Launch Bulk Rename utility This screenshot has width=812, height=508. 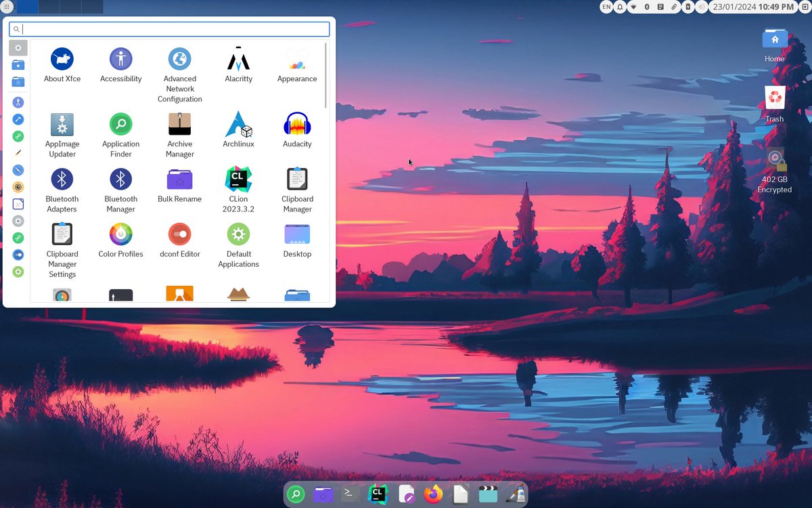(180, 186)
